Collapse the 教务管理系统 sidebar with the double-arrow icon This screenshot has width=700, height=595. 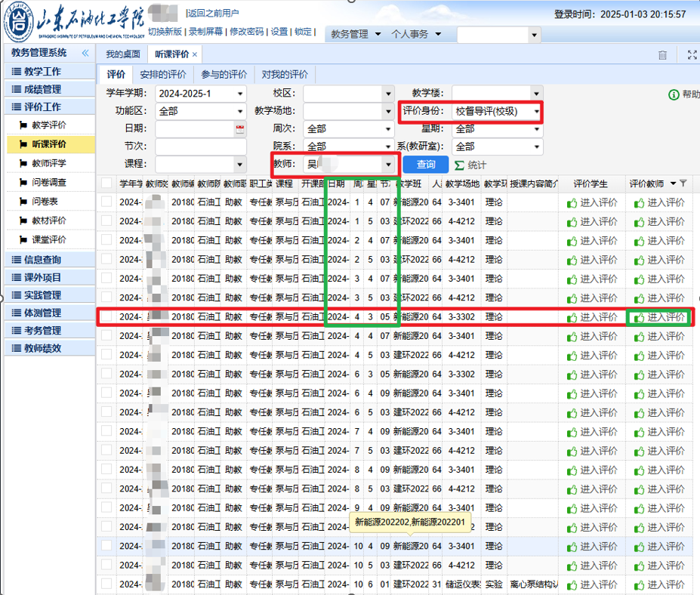pos(85,53)
